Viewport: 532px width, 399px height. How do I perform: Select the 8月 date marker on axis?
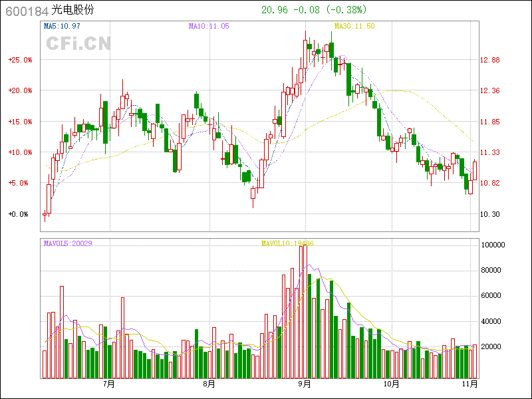pos(209,384)
